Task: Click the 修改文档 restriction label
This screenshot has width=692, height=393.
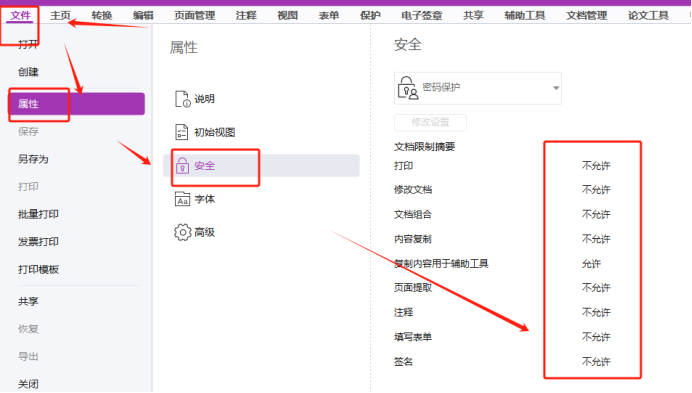Action: (413, 190)
